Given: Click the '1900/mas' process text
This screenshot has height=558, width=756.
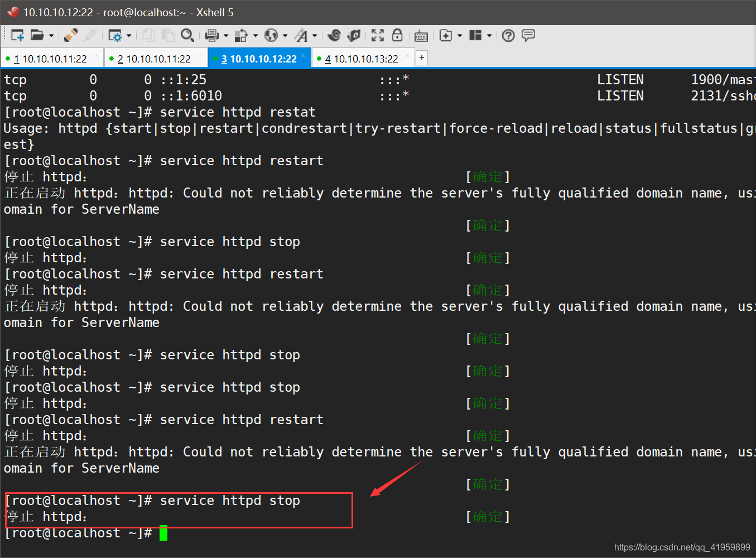Looking at the screenshot, I should pos(723,80).
